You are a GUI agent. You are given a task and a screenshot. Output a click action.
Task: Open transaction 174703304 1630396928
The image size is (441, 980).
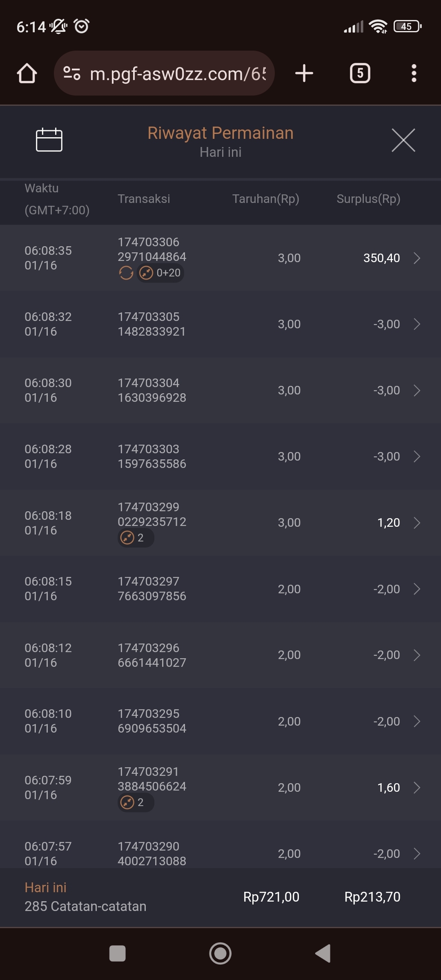pos(152,390)
